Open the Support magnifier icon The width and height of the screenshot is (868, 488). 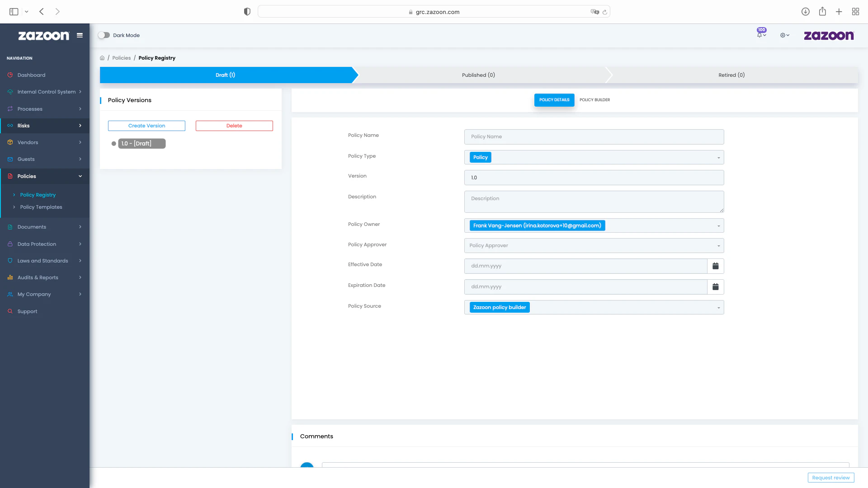tap(10, 311)
